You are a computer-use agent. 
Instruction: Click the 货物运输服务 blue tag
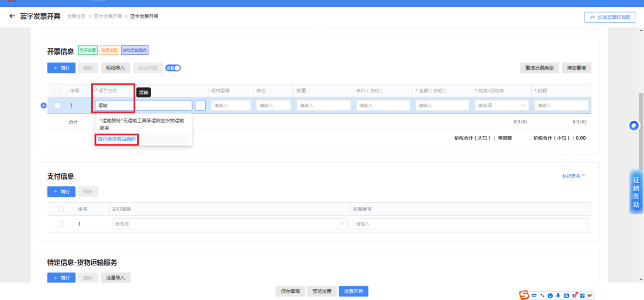(135, 51)
